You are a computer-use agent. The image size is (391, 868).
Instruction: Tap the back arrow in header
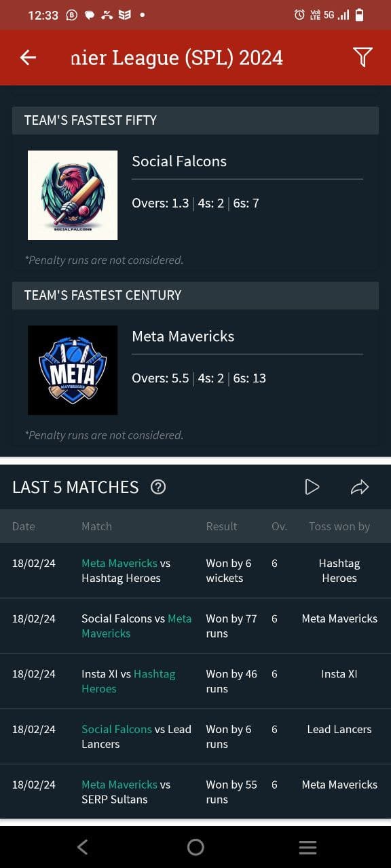[28, 58]
